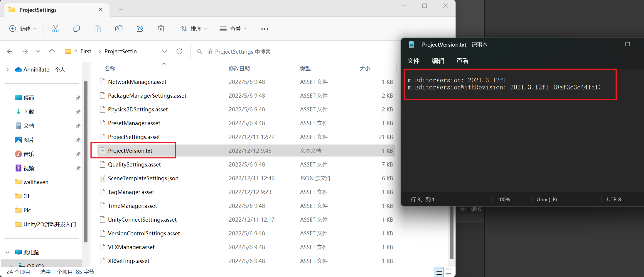
Task: Click the Copy icon in the toolbar
Action: click(x=77, y=28)
